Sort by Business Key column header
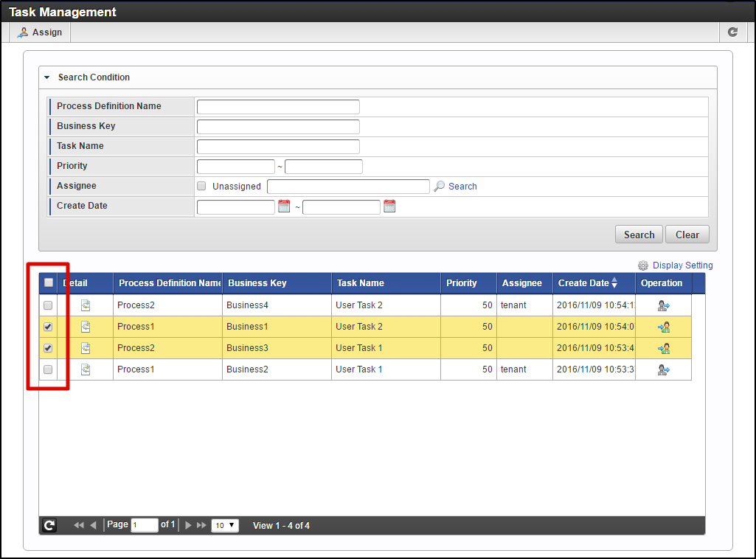The image size is (756, 559). pyautogui.click(x=277, y=283)
